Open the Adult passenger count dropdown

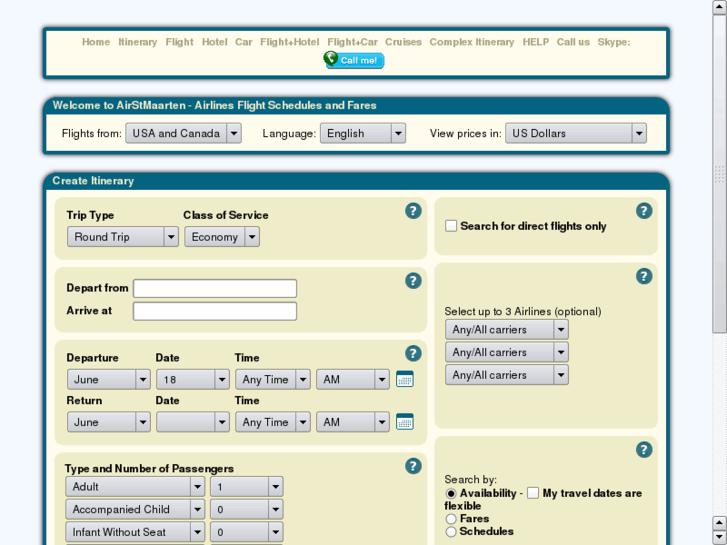(x=247, y=487)
